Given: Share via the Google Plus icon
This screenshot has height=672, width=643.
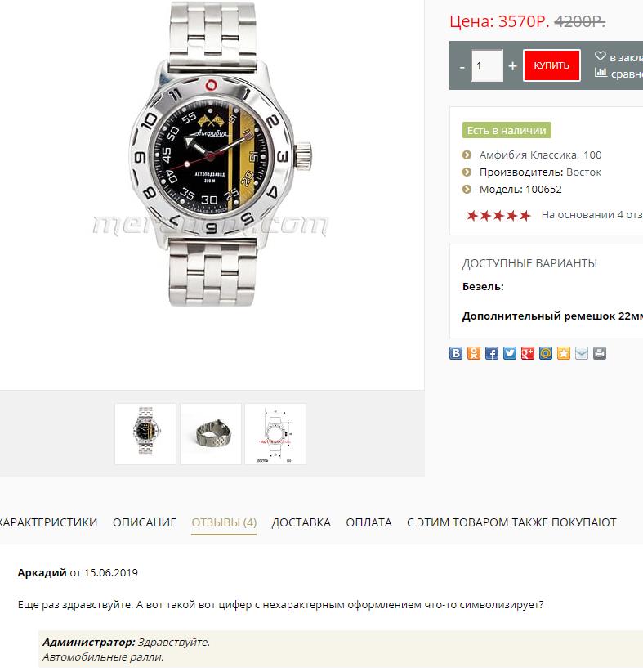Looking at the screenshot, I should click(x=528, y=353).
